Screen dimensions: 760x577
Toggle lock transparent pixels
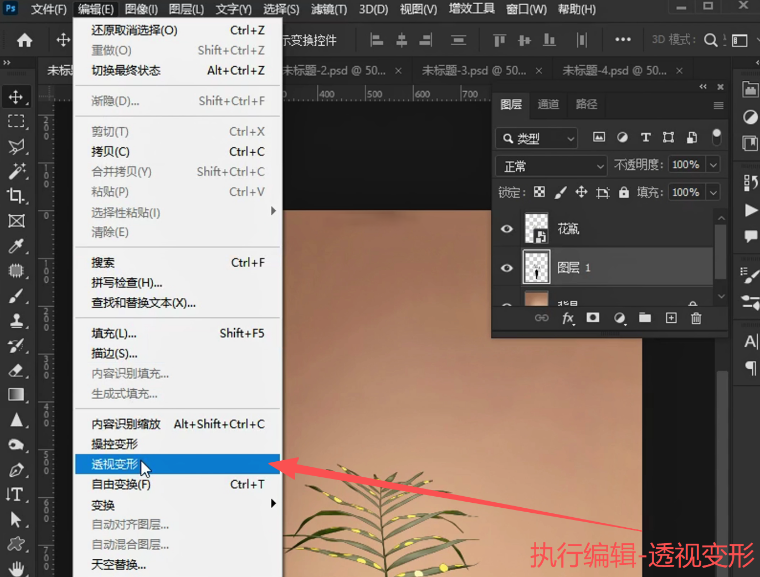(539, 192)
